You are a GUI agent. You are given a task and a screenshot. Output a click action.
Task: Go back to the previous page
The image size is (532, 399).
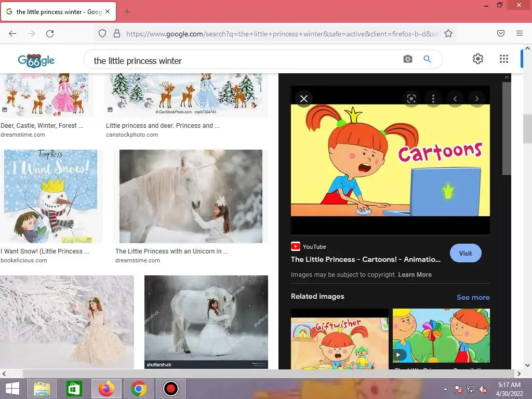click(12, 34)
